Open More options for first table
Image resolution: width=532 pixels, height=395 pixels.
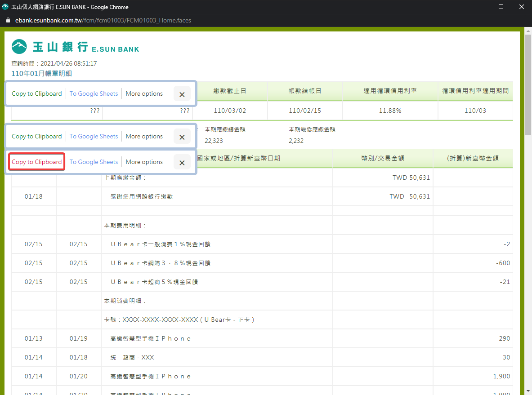(144, 93)
